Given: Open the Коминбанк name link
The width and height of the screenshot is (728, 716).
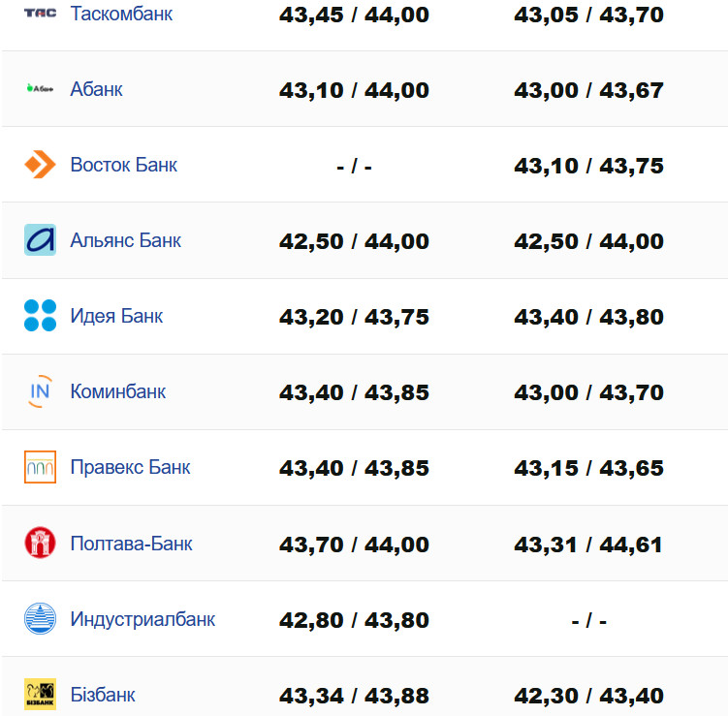Looking at the screenshot, I should click(117, 391).
